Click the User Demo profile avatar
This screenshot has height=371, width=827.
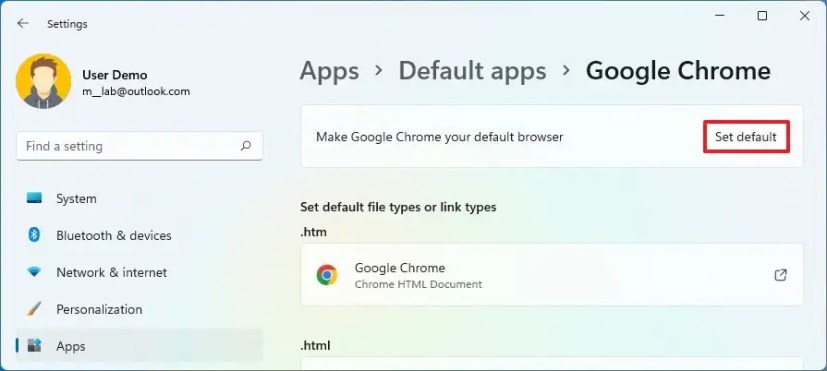pyautogui.click(x=44, y=81)
